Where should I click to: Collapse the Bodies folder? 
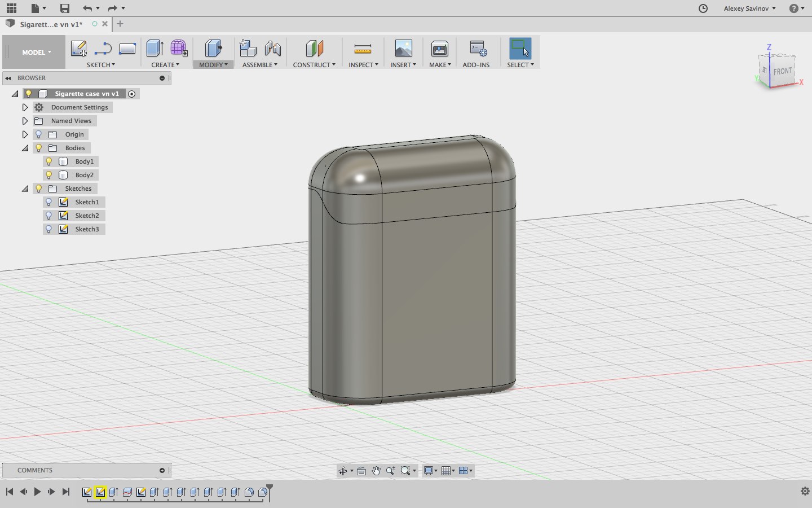tap(25, 148)
